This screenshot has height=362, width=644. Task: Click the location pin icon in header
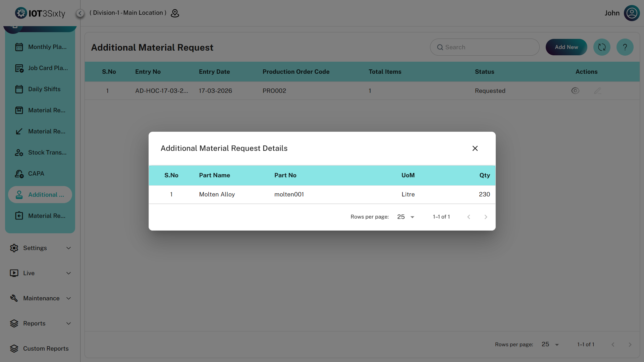(175, 13)
